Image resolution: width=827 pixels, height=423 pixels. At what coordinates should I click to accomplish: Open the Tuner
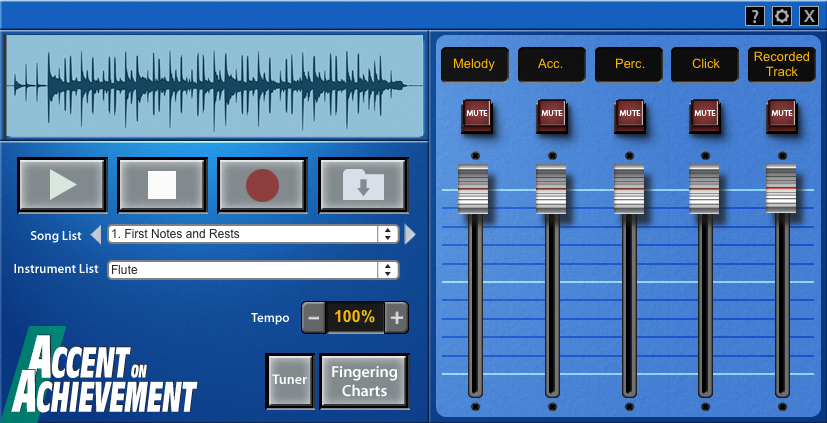pyautogui.click(x=290, y=381)
